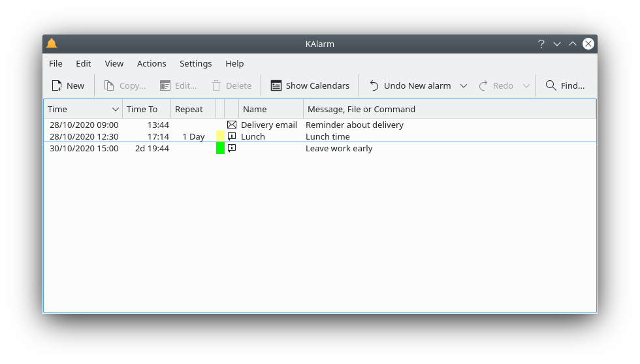Image resolution: width=640 pixels, height=364 pixels.
Task: Sort alarms by the Time column header
Action: coord(83,109)
